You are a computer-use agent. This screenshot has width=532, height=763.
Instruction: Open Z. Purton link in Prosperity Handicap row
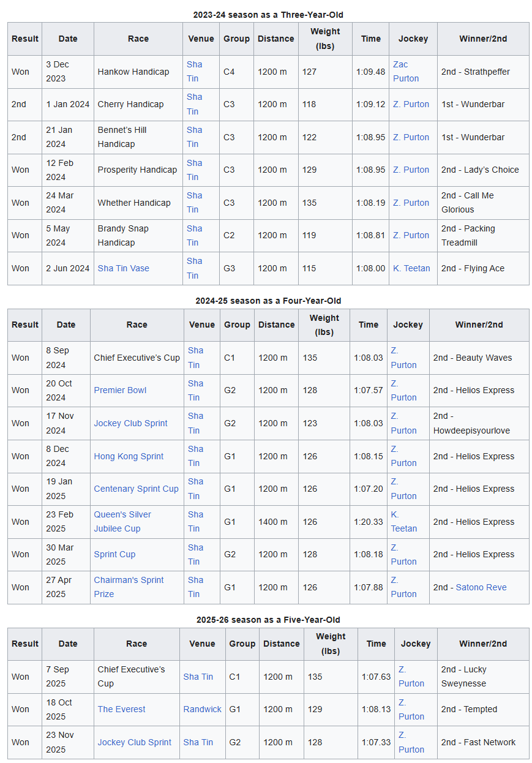(411, 170)
